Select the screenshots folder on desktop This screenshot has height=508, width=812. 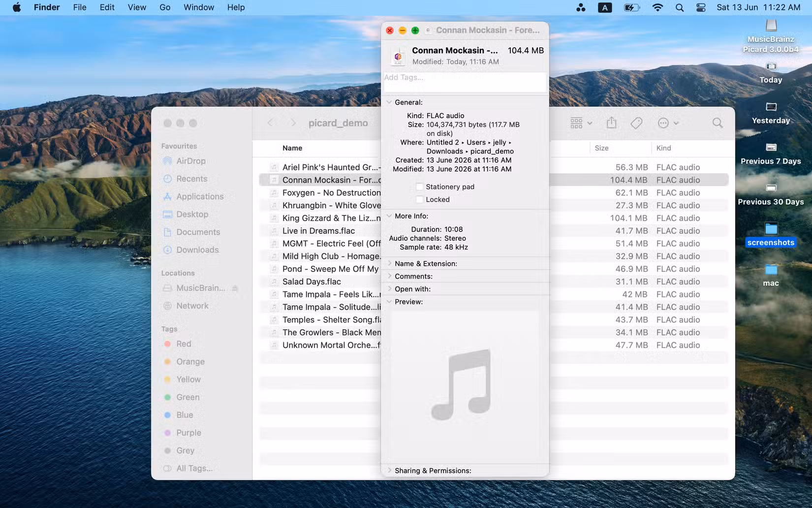point(771,235)
